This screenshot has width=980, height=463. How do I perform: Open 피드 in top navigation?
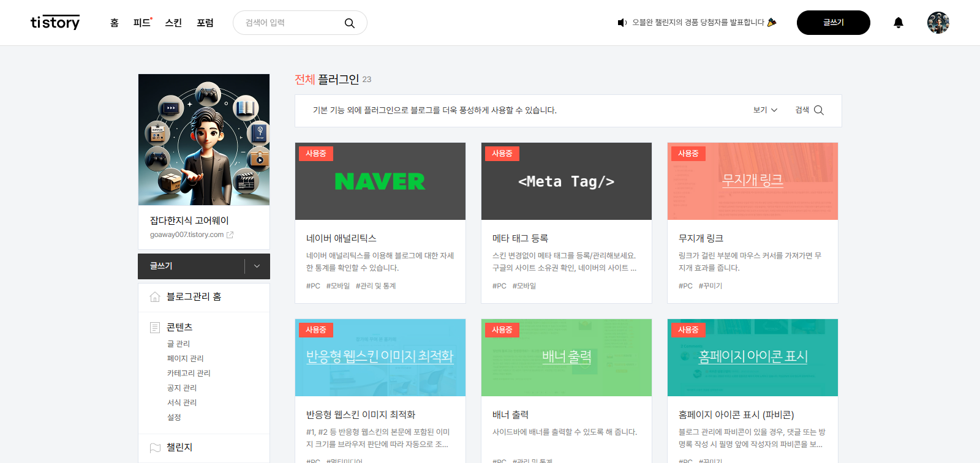[x=142, y=23]
